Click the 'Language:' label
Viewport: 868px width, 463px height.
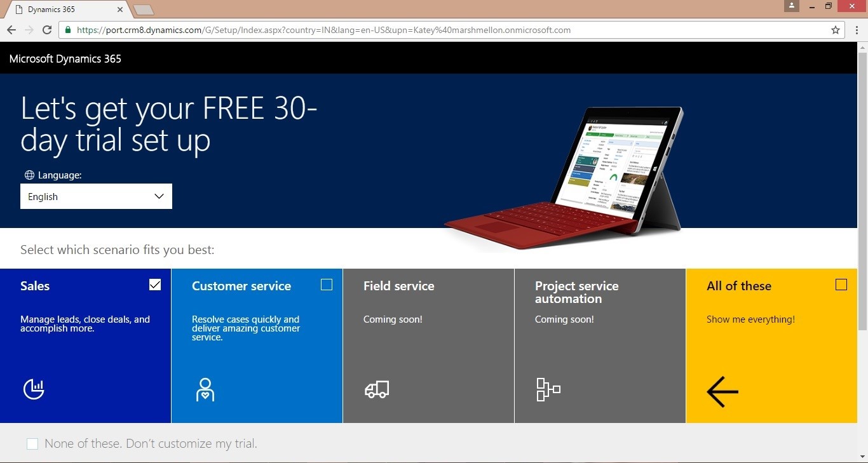click(60, 175)
